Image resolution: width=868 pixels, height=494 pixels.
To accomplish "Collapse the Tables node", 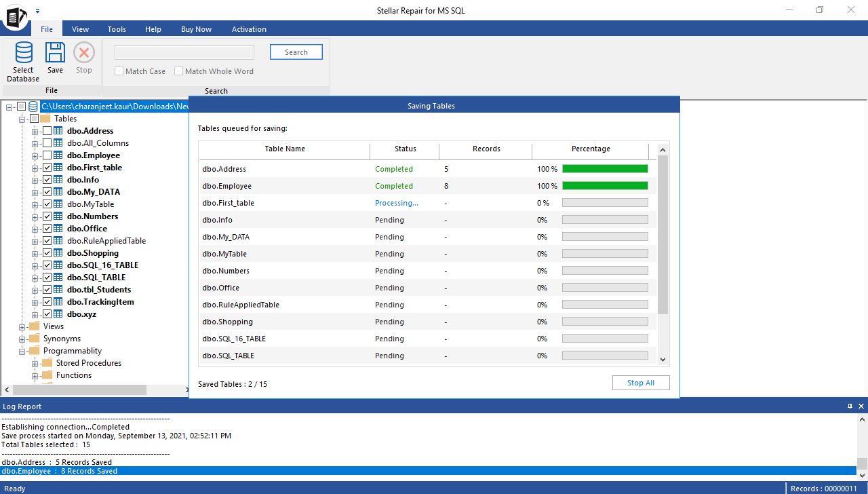I will pyautogui.click(x=22, y=119).
